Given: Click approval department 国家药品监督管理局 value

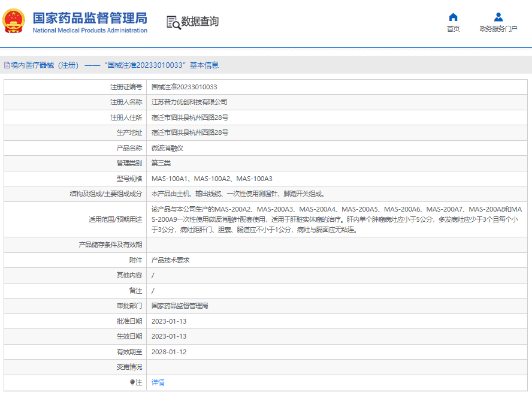Looking at the screenshot, I should coord(180,306).
